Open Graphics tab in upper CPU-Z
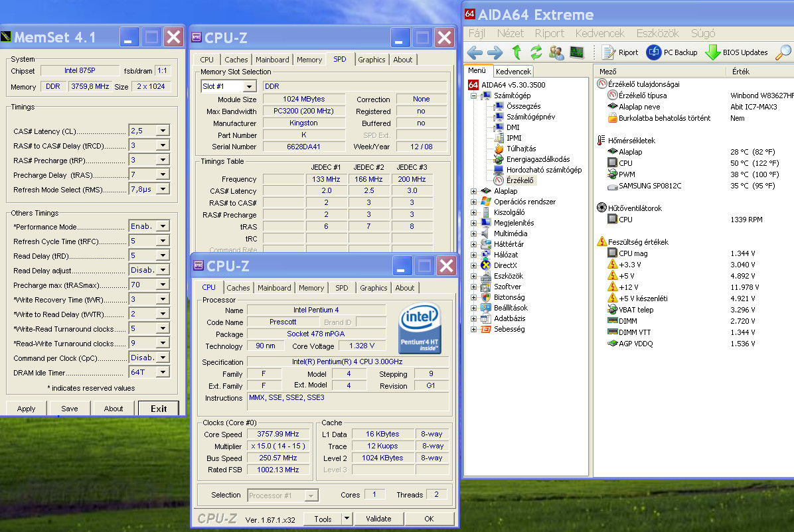The width and height of the screenshot is (794, 532). (x=371, y=60)
